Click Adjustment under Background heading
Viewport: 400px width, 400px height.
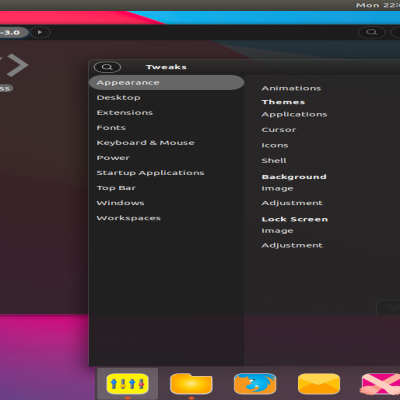pyautogui.click(x=292, y=203)
